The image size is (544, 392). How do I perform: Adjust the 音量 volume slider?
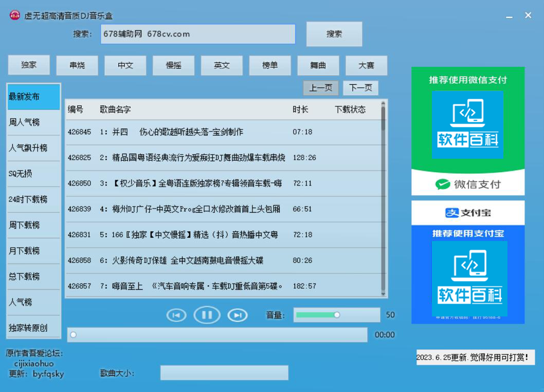tap(336, 315)
